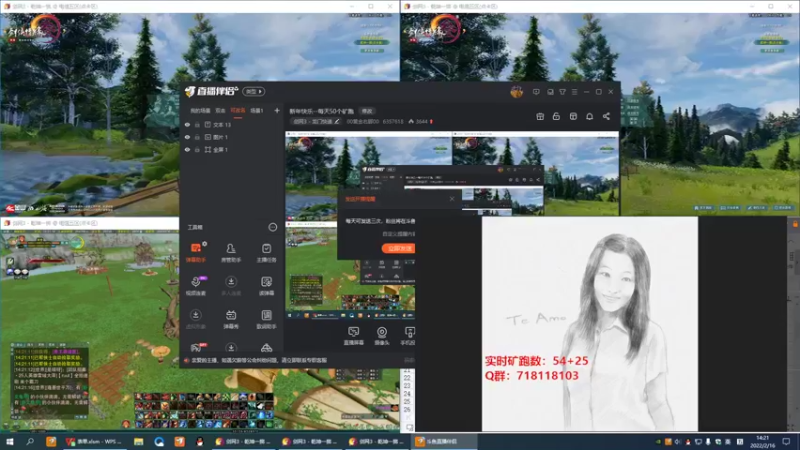This screenshot has height=450, width=800.
Task: Open the 弹幕助手 tool in the toolbox
Action: pyautogui.click(x=195, y=252)
